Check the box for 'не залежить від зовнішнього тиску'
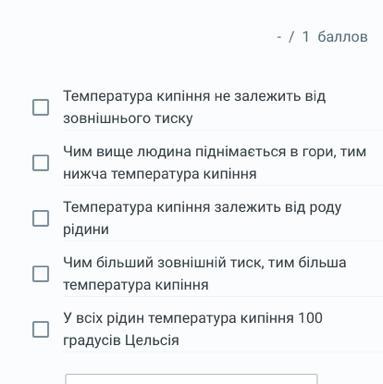The width and height of the screenshot is (383, 384). [x=41, y=107]
